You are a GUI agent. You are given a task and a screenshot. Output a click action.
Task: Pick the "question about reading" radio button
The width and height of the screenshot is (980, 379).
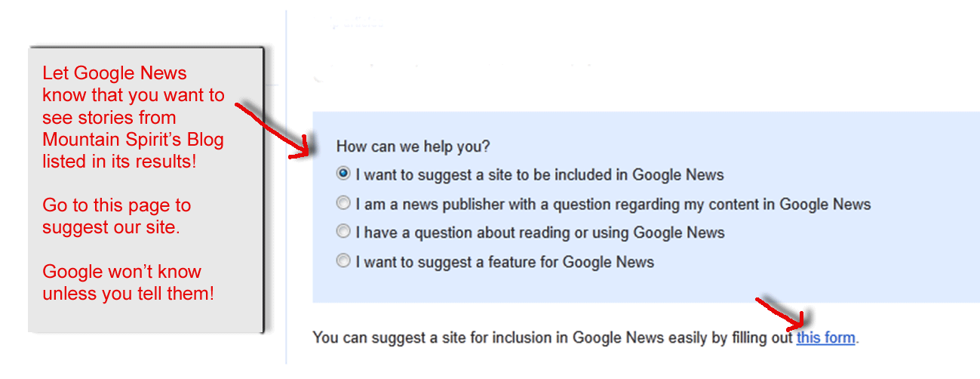click(x=343, y=233)
